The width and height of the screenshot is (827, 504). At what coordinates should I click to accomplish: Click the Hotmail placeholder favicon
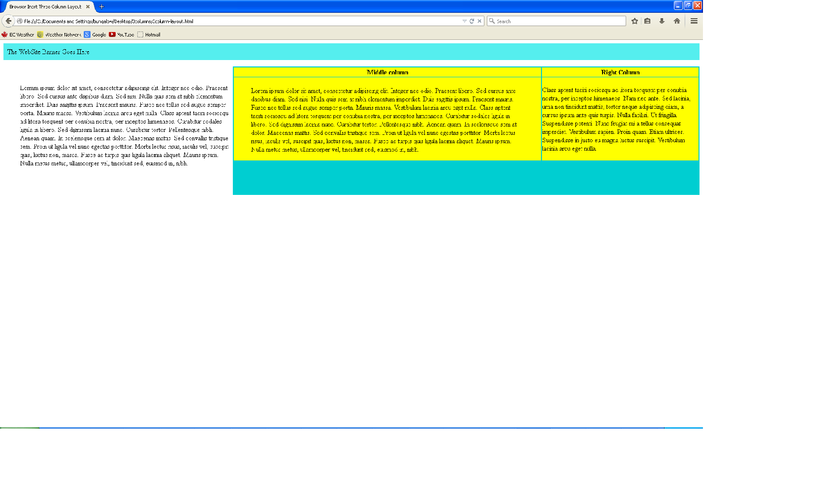(x=140, y=34)
